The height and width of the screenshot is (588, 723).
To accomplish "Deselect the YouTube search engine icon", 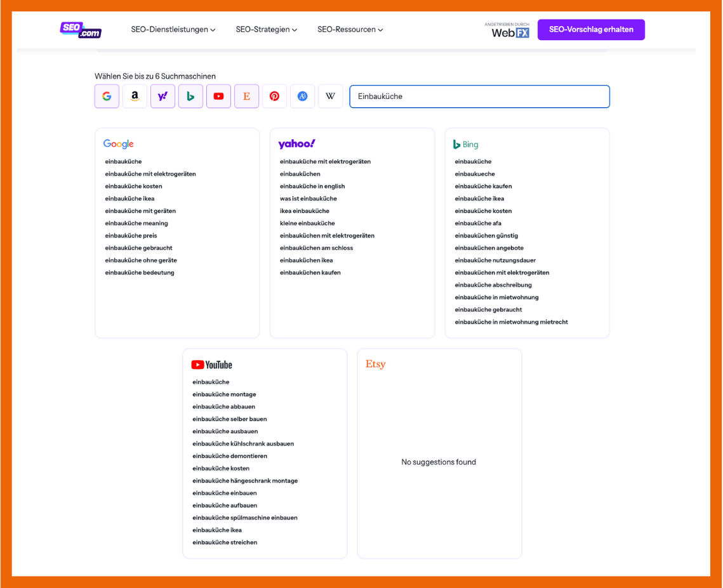I will [218, 97].
